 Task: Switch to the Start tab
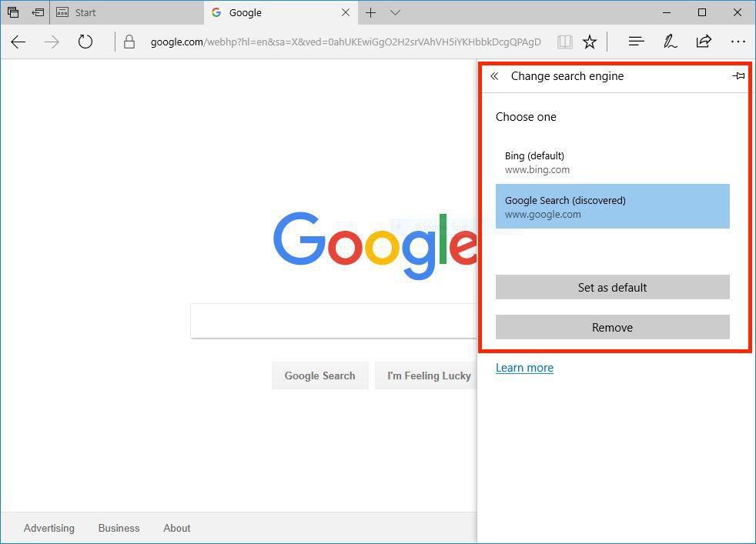coord(127,12)
